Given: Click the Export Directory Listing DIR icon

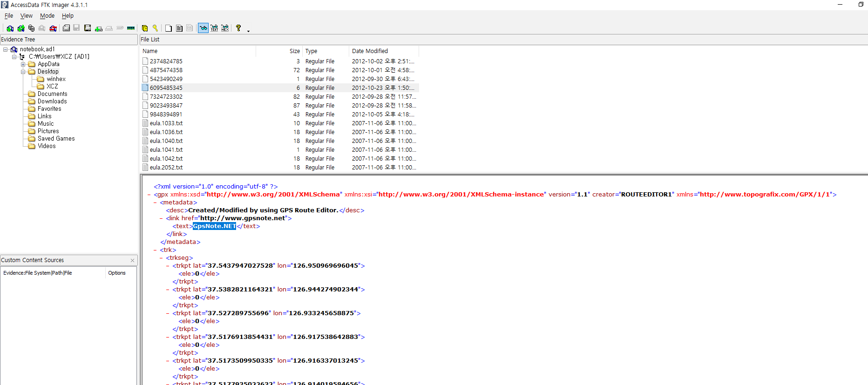Looking at the screenshot, I should point(190,28).
